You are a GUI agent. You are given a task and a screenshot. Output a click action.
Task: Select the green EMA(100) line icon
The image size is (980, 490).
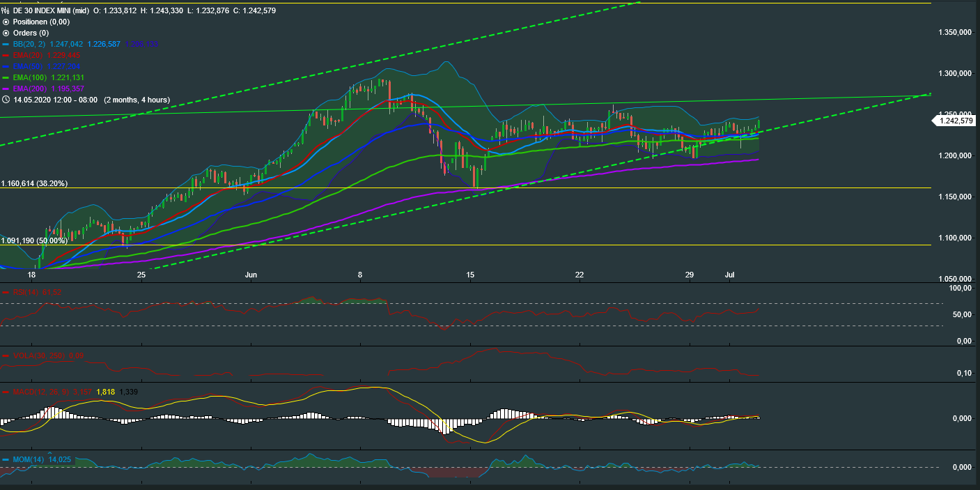pos(6,77)
